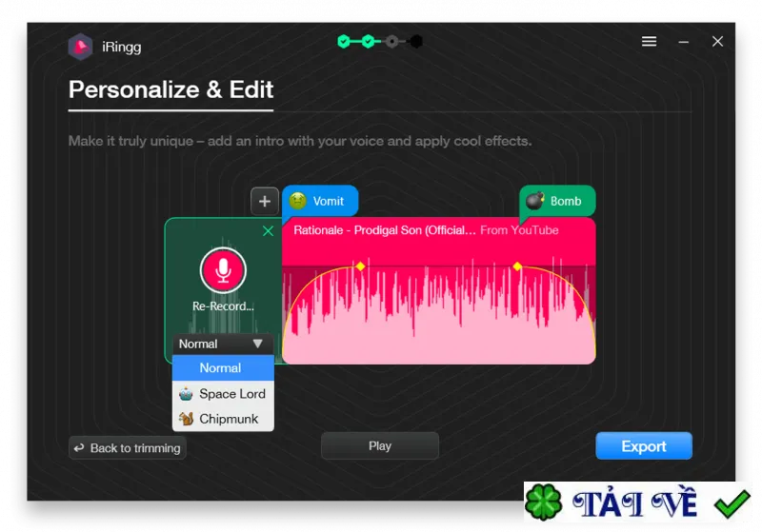Click the second completed step indicator
This screenshot has width=762, height=532.
(369, 41)
